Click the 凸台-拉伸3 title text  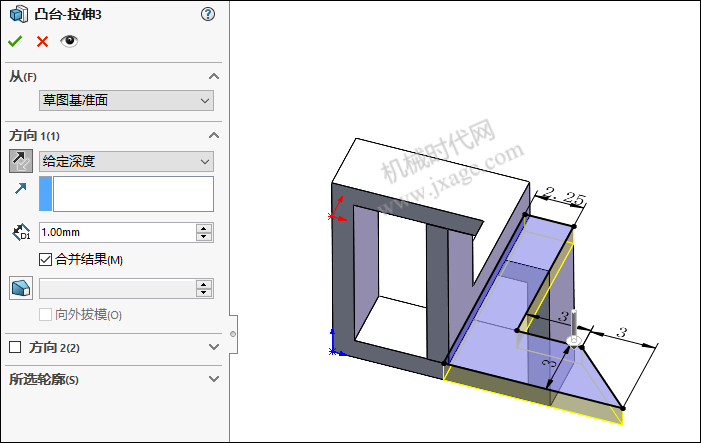pyautogui.click(x=68, y=14)
